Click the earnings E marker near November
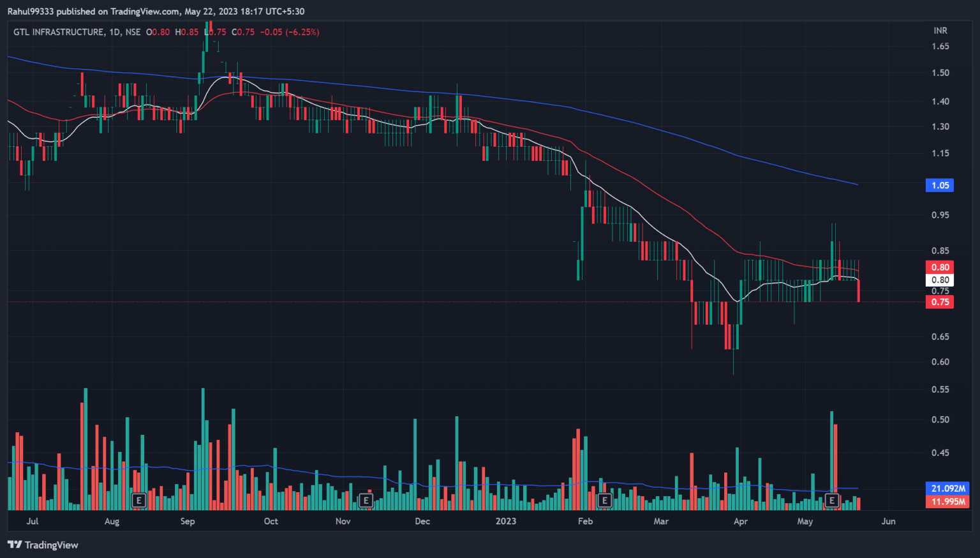980x558 pixels. point(366,500)
